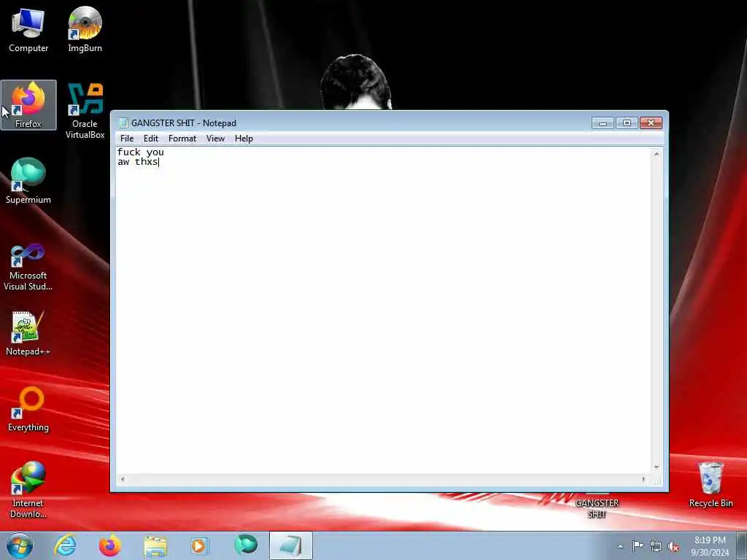The width and height of the screenshot is (747, 560).
Task: Click the horizontal scrollbar left arrow
Action: click(x=123, y=480)
